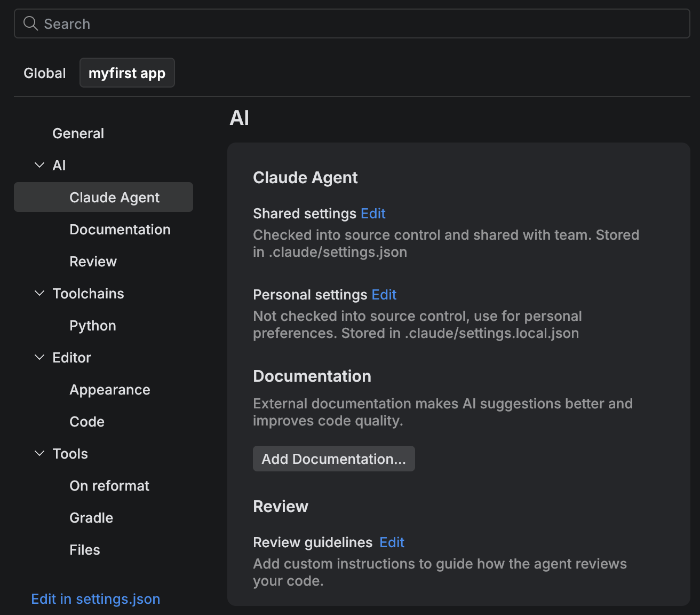Open Review settings in sidebar

(93, 261)
